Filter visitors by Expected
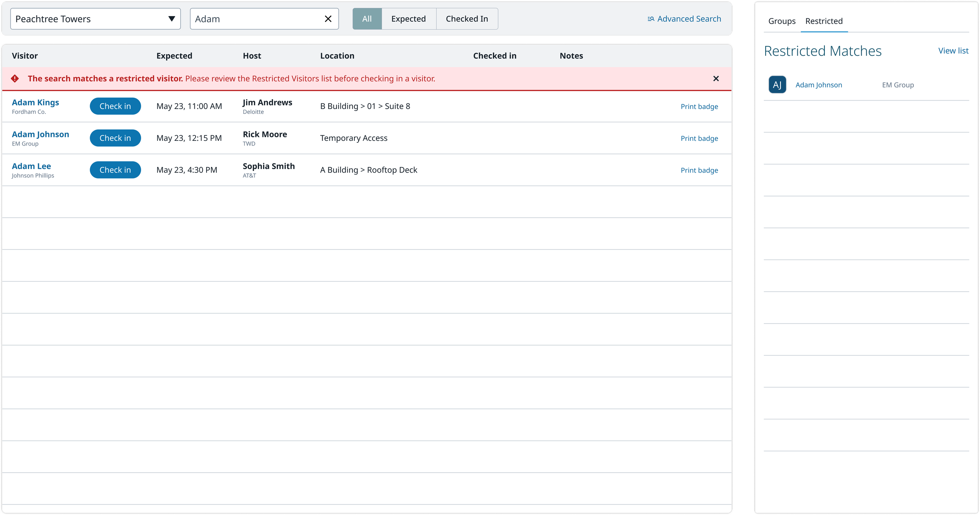 (x=408, y=19)
